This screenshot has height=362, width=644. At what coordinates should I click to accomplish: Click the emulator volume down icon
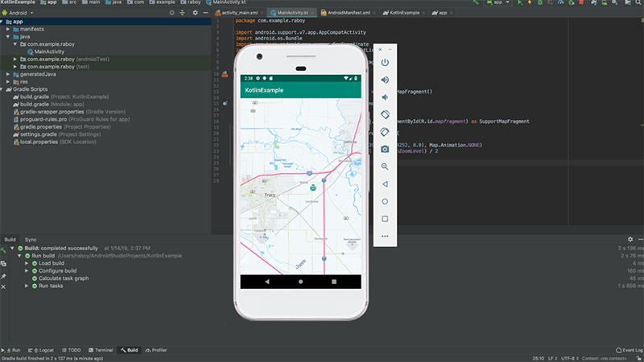click(385, 97)
